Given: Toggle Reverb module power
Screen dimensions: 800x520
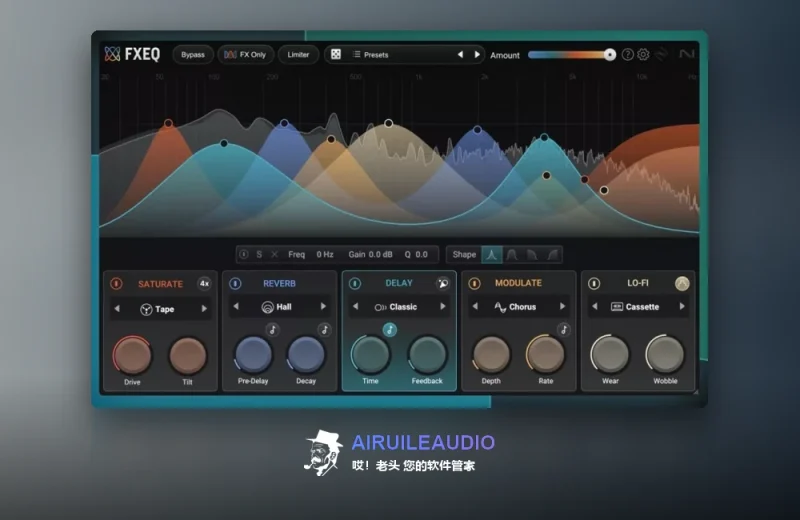Looking at the screenshot, I should (x=235, y=283).
